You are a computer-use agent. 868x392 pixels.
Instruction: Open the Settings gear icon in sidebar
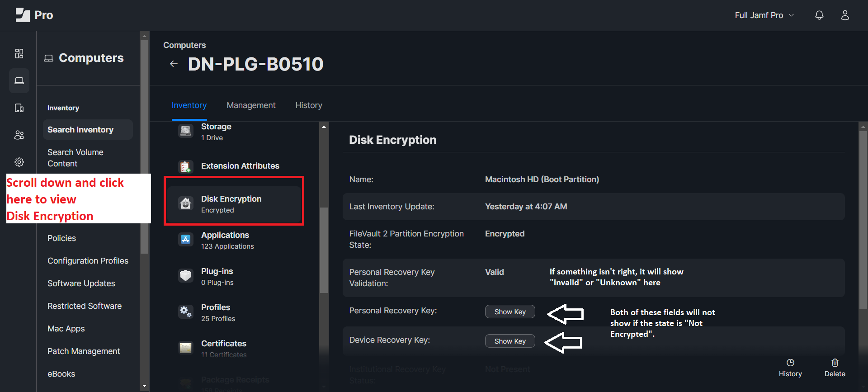(19, 162)
